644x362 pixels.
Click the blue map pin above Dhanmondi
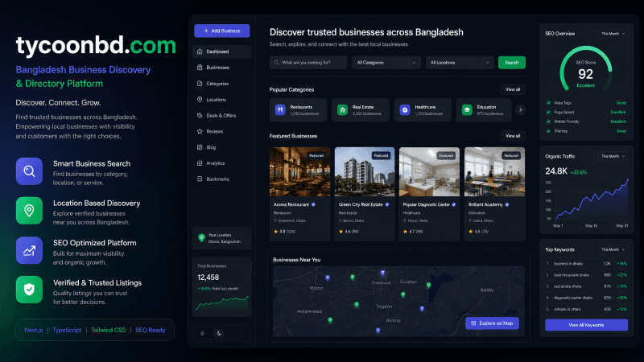[x=382, y=273]
